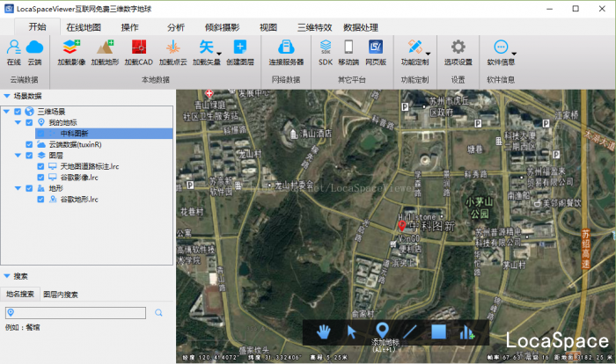Screen dimensions: 616x364
Task: Select the pan hand tool in map toolbar
Action: click(x=324, y=332)
